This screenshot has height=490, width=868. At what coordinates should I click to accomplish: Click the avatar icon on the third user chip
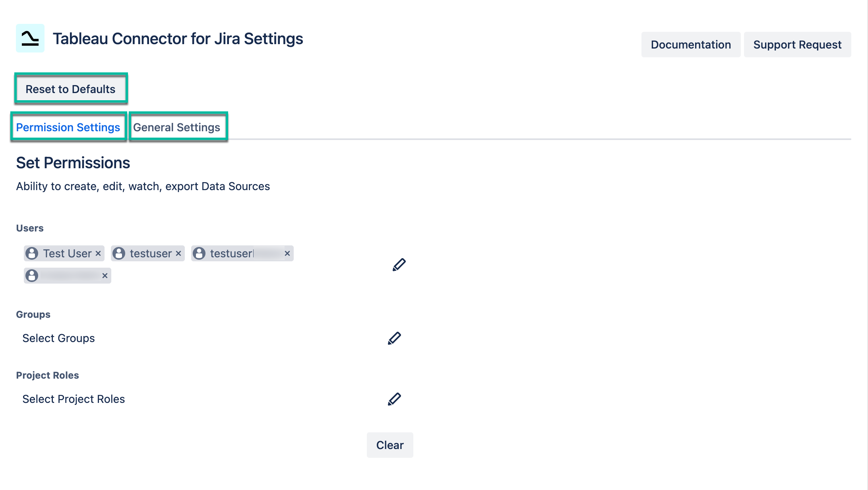200,253
